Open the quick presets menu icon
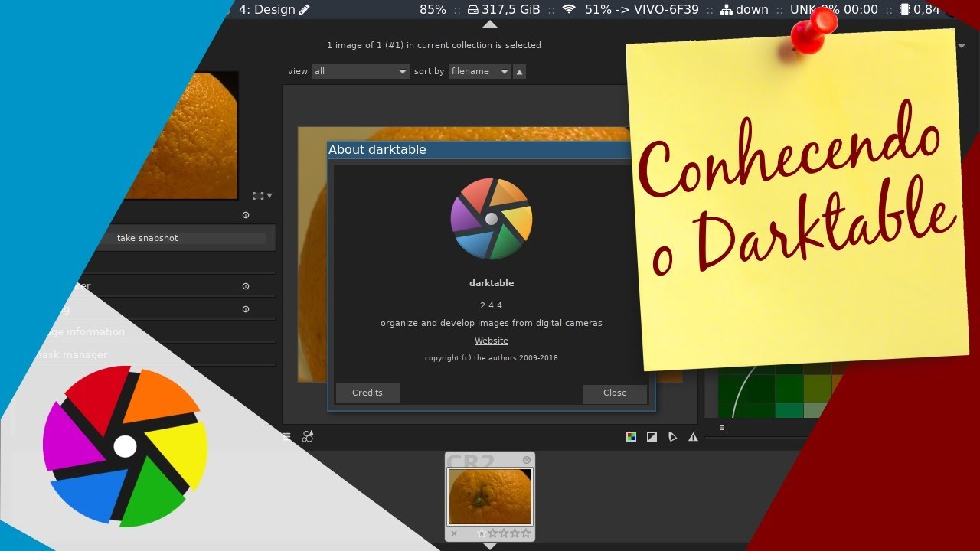The image size is (980, 551). point(286,436)
